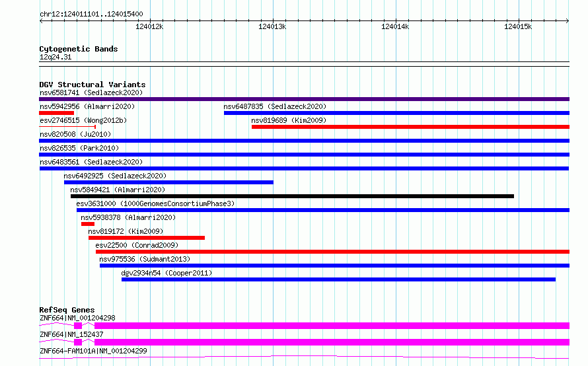Select the 12q24.31 band label
588x366 pixels.
pyautogui.click(x=55, y=57)
